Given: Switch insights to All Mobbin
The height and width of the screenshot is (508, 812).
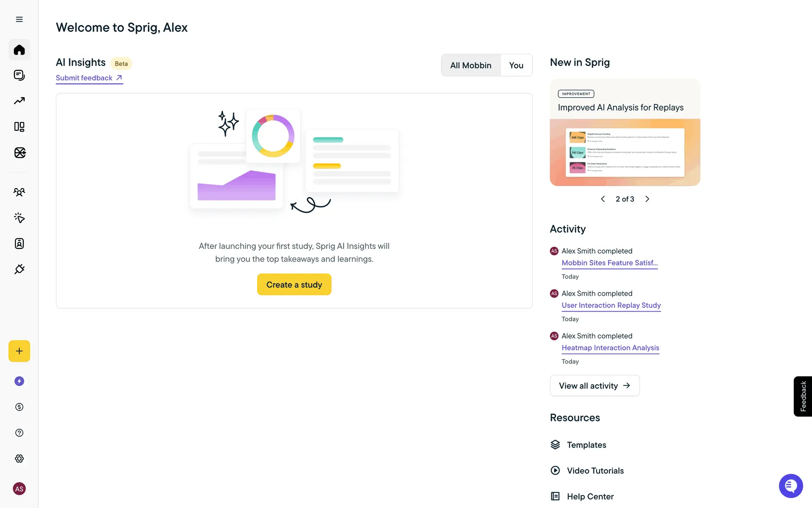Looking at the screenshot, I should pos(470,65).
